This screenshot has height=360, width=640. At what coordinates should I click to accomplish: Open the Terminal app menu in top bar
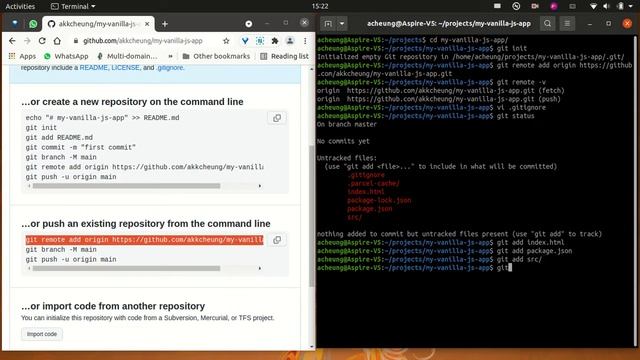(73, 6)
